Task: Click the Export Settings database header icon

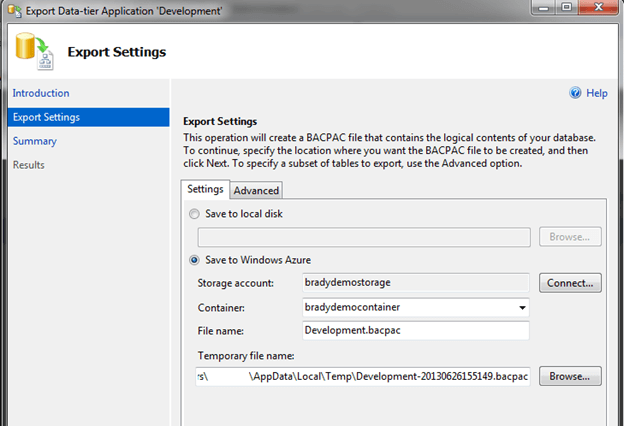Action: point(35,51)
